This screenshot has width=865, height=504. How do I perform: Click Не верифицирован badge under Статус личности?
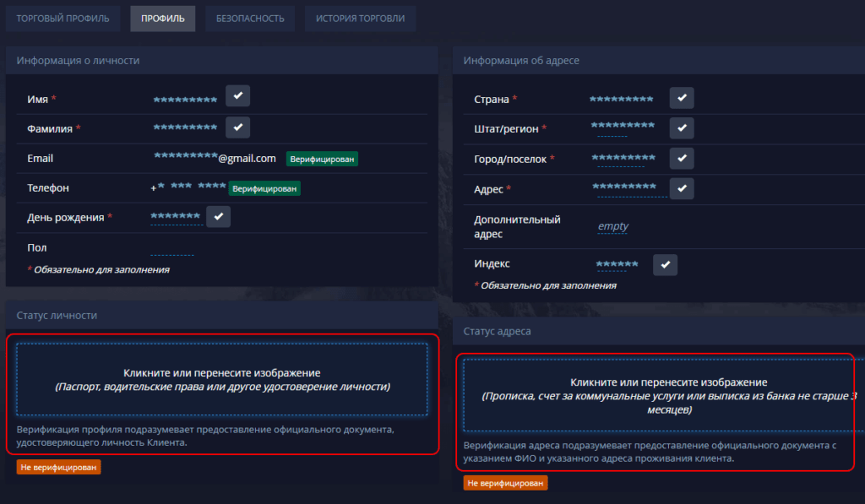point(58,467)
